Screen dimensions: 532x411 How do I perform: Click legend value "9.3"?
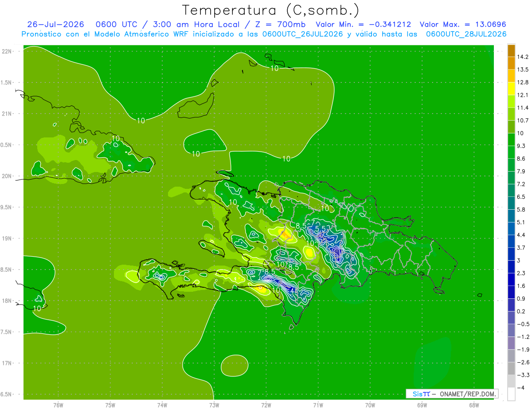[x=521, y=146]
